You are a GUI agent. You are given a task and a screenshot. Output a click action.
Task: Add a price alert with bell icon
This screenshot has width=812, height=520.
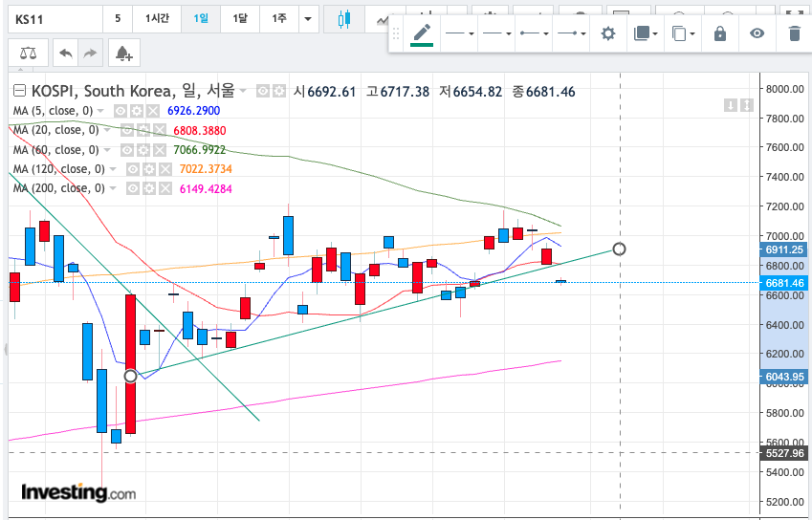124,53
